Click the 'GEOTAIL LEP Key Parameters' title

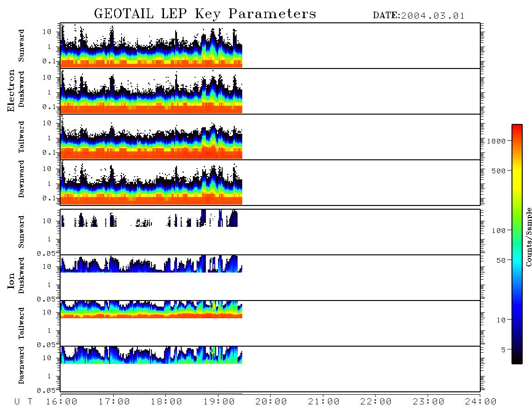coord(205,14)
